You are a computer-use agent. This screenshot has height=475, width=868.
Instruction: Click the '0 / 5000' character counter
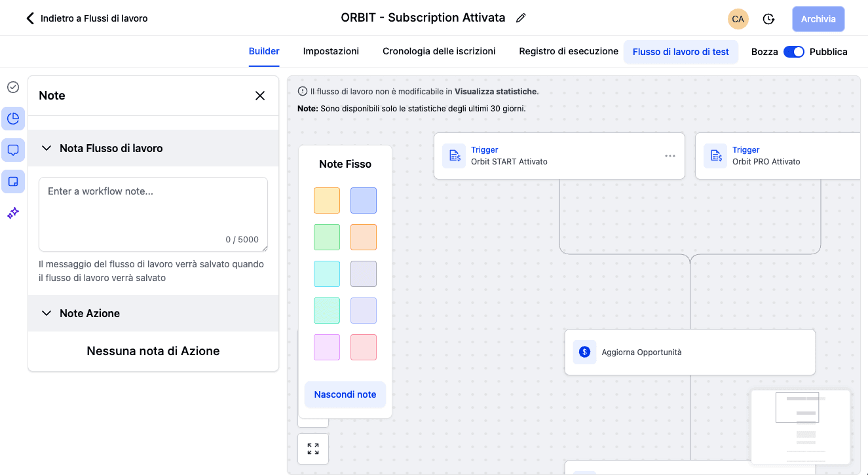coord(242,240)
